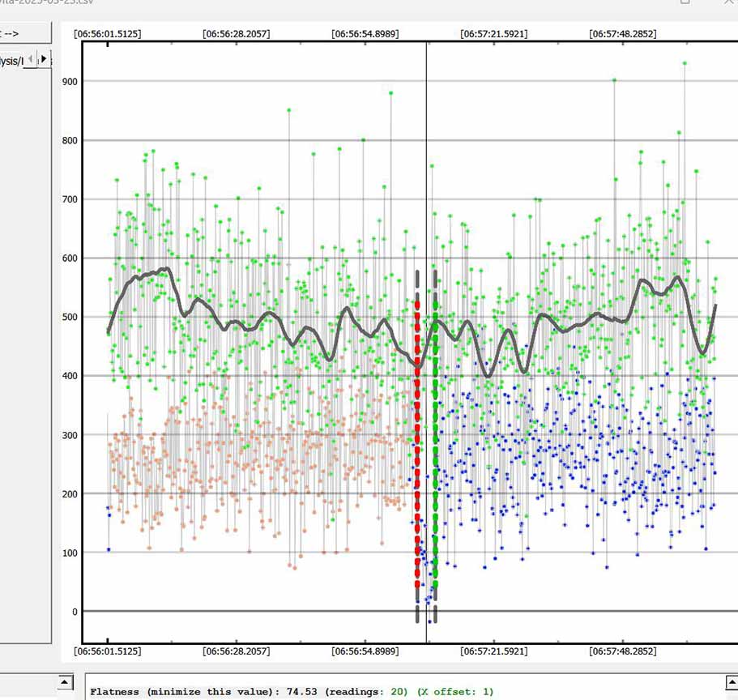Screen dimensions: 738x700
Task: Click the tab scroll left arrow
Action: point(30,59)
